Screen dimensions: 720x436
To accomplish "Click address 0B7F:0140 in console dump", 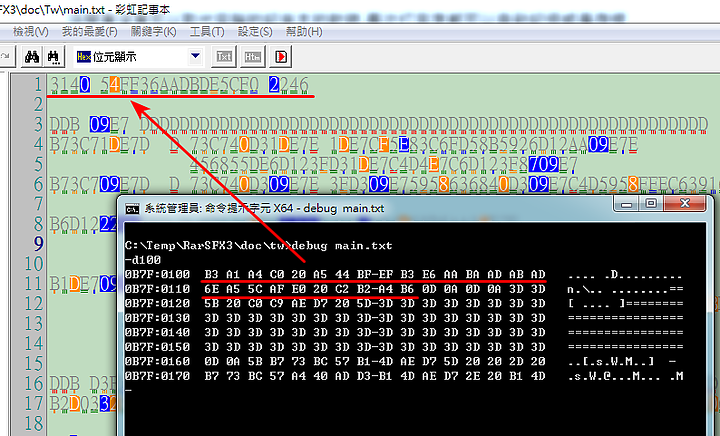I will (158, 332).
